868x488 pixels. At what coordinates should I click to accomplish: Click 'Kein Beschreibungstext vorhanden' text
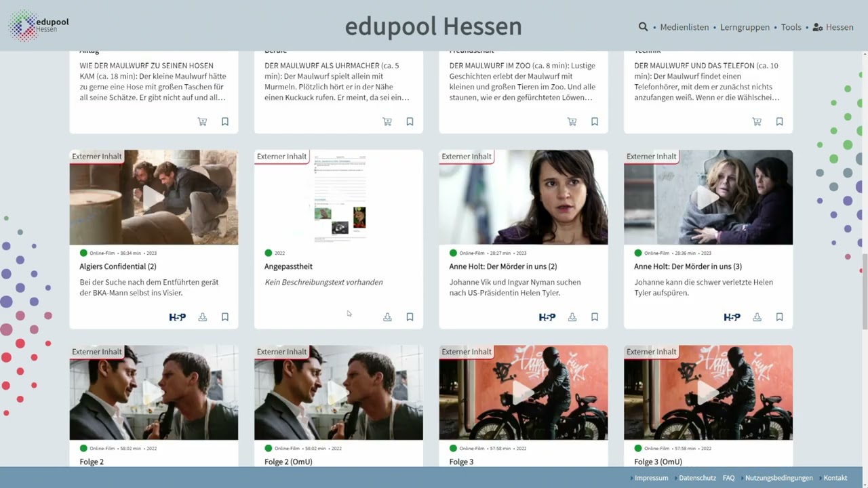323,282
